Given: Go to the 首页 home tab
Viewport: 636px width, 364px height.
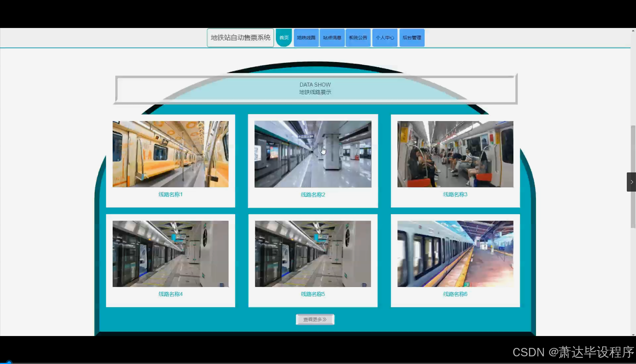Looking at the screenshot, I should coord(284,38).
